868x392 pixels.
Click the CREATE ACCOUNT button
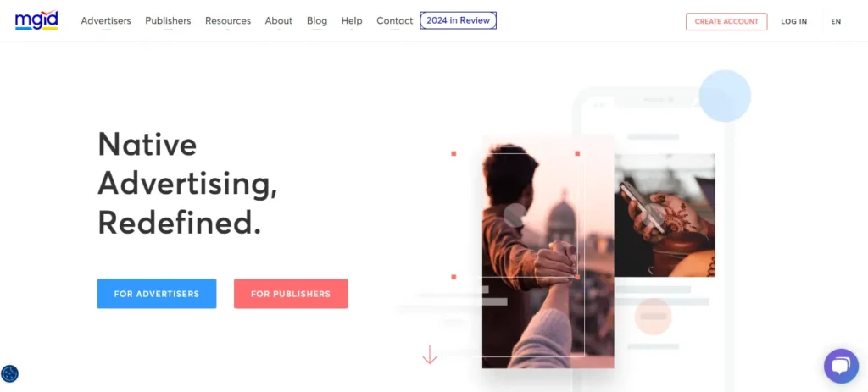(x=726, y=21)
